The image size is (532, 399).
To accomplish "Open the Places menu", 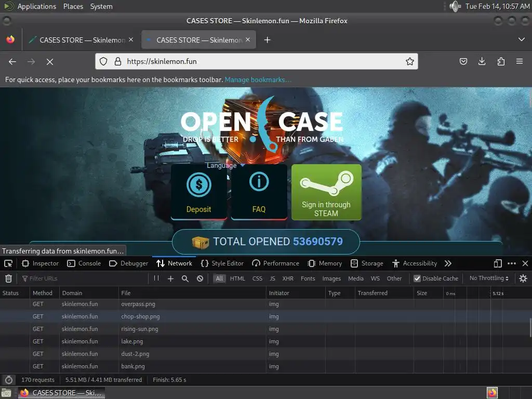I will coord(73,6).
